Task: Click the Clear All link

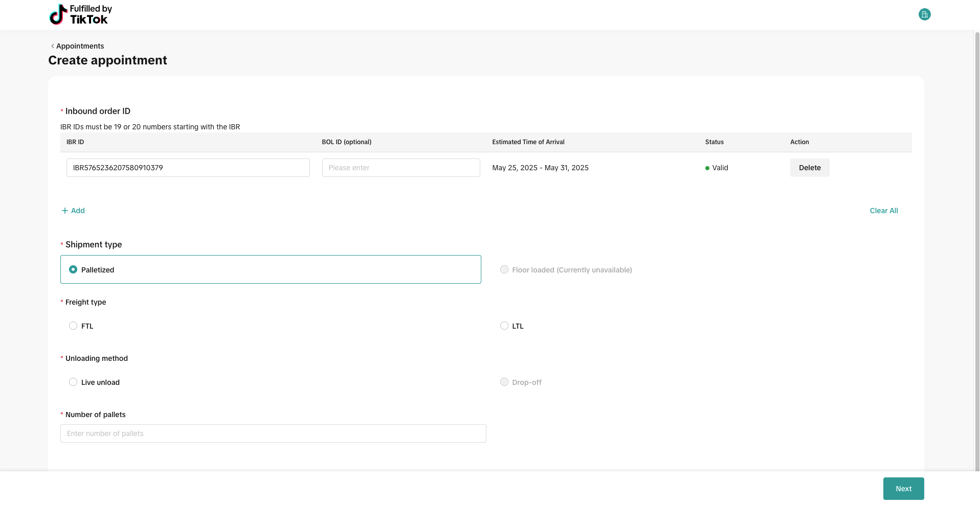Action: [x=883, y=211]
